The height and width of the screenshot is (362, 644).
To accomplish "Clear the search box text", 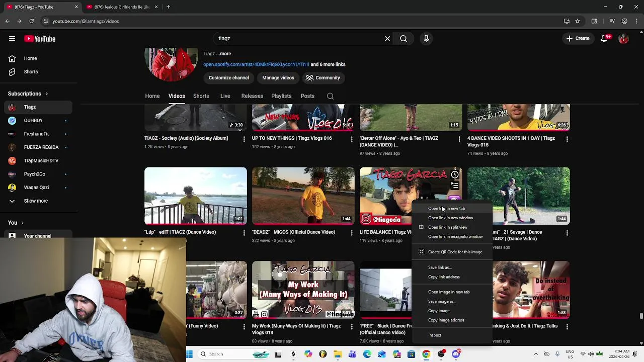I will pos(387,38).
